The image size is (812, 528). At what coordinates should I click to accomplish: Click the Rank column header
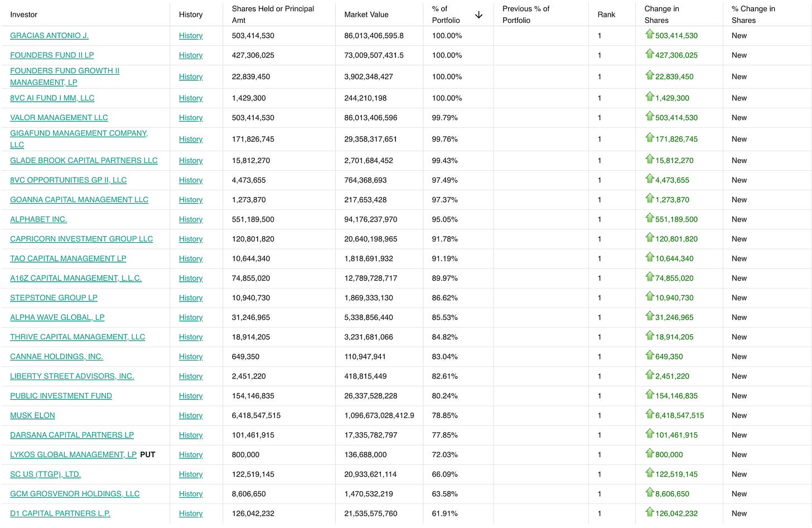click(606, 15)
